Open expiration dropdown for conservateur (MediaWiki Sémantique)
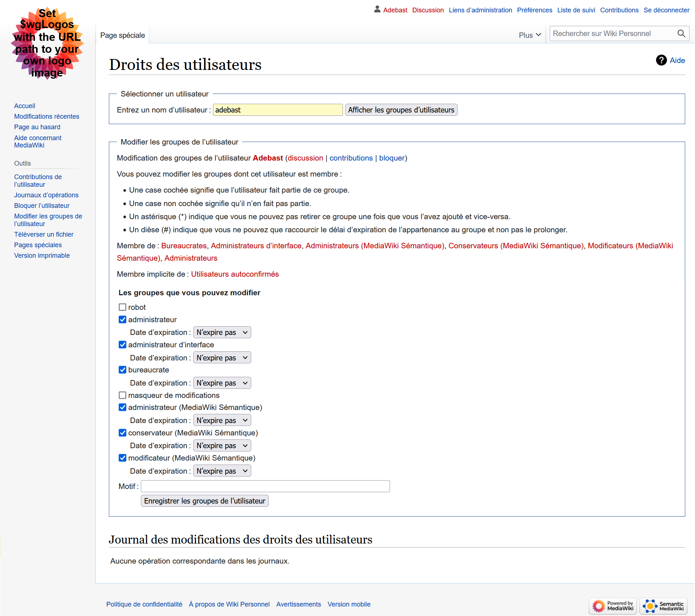This screenshot has width=695, height=616. (x=222, y=445)
